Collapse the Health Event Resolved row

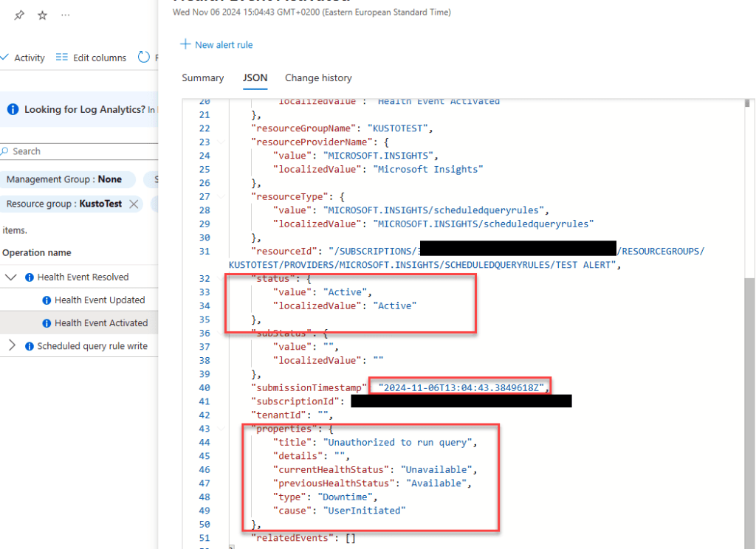11,277
